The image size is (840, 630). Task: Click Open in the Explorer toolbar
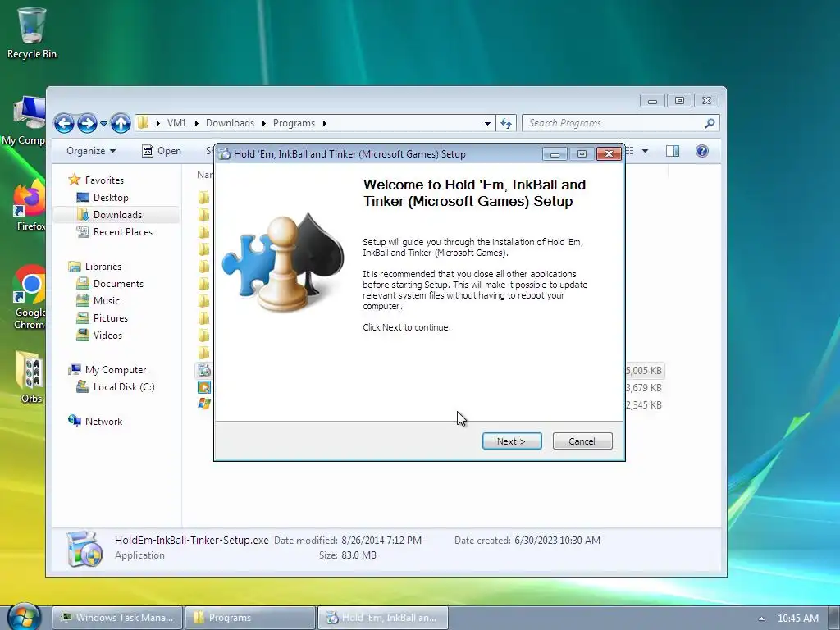(x=162, y=151)
